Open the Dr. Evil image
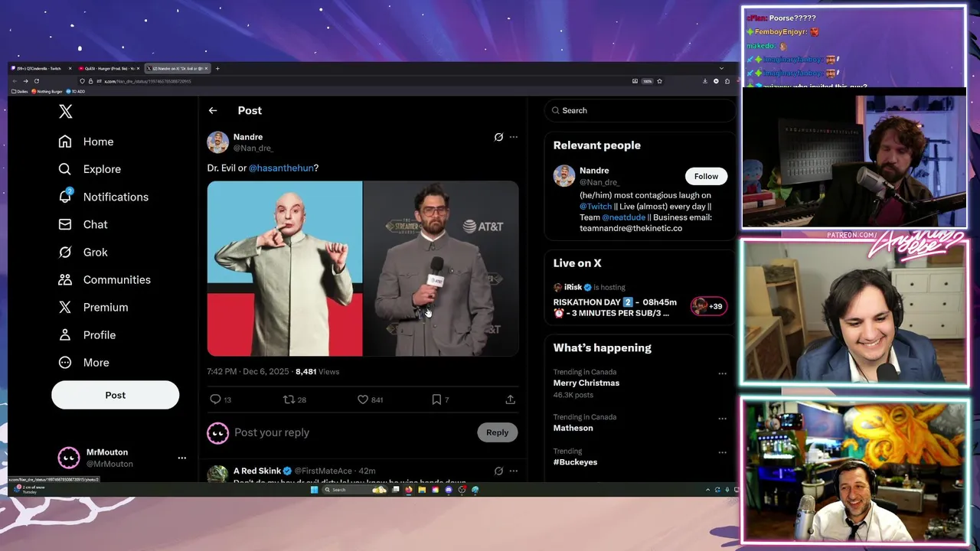980x551 pixels. (285, 269)
